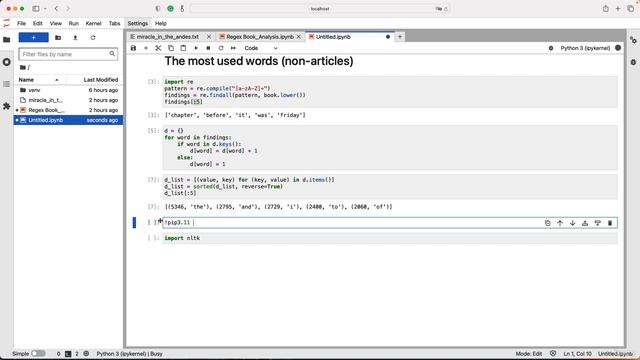Click the kernel status circle indicator
Screen dimensions: 640x360
tap(618, 48)
